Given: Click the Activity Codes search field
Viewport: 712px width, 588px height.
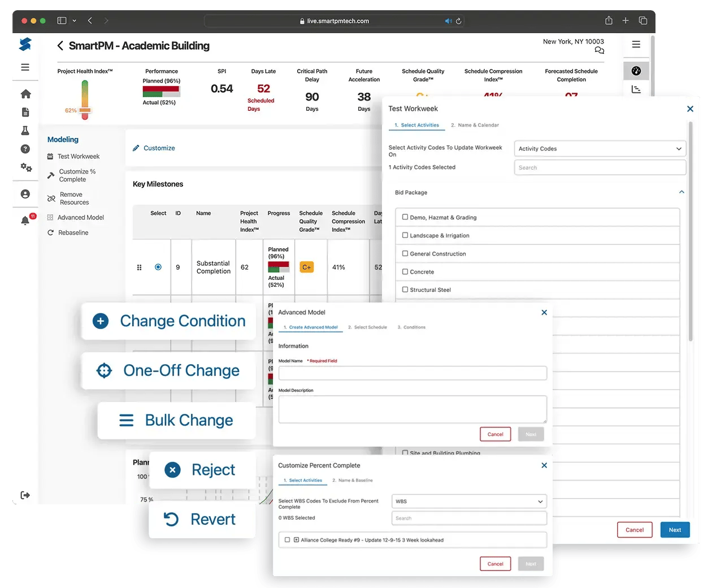Looking at the screenshot, I should pos(600,167).
